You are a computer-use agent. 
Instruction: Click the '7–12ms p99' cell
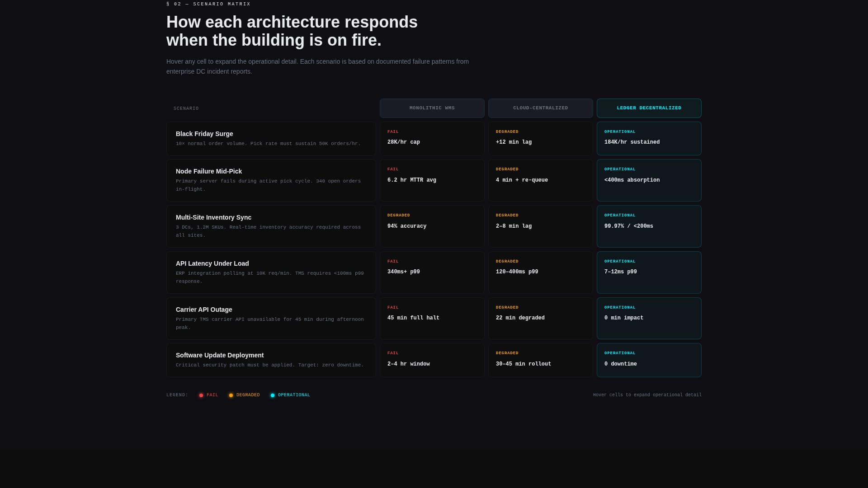point(649,272)
